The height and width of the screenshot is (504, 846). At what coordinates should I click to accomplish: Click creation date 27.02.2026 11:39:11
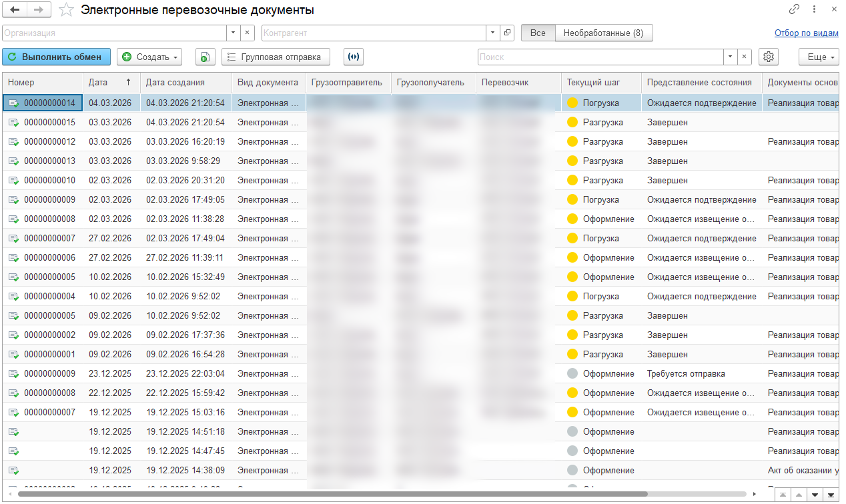tap(185, 258)
